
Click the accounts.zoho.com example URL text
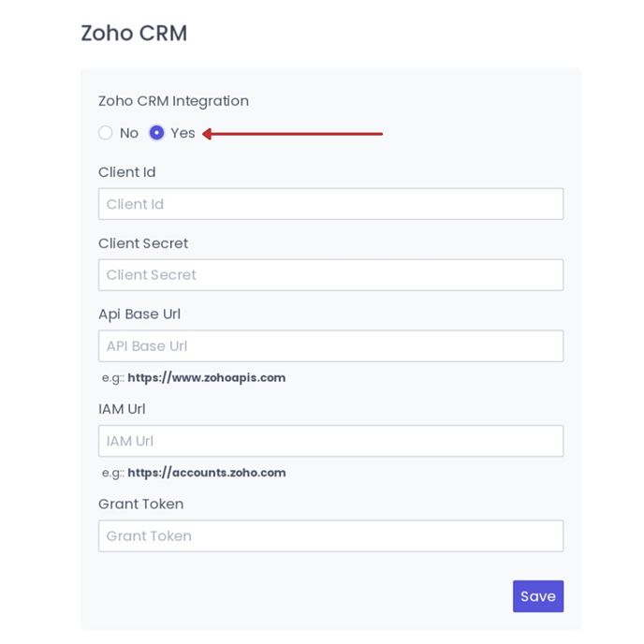[206, 473]
